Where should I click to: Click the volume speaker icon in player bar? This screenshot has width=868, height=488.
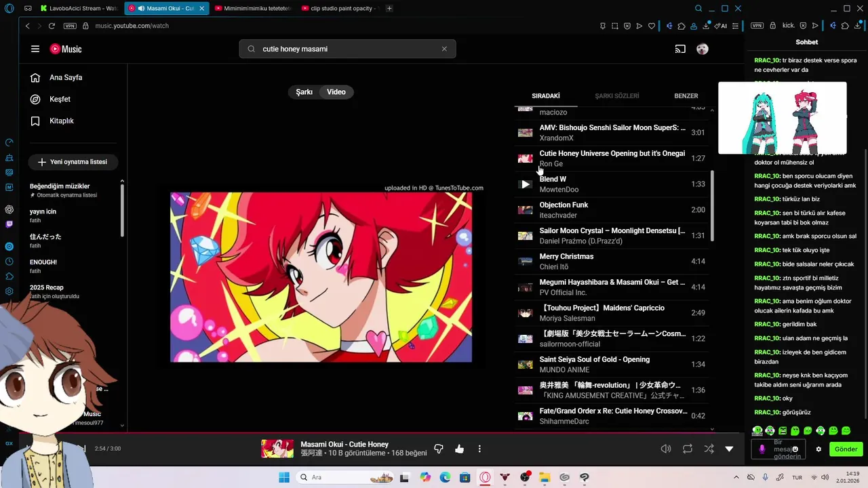[x=666, y=449]
